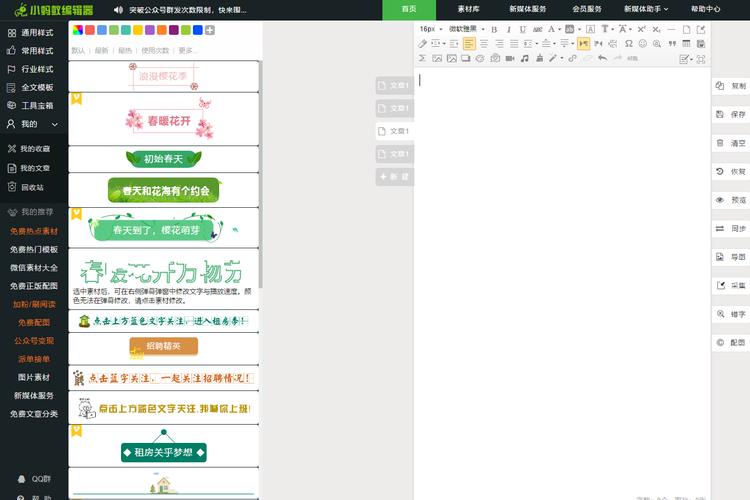The image size is (750, 500).
Task: Clear formatting with the broom icon
Action: coord(540,58)
